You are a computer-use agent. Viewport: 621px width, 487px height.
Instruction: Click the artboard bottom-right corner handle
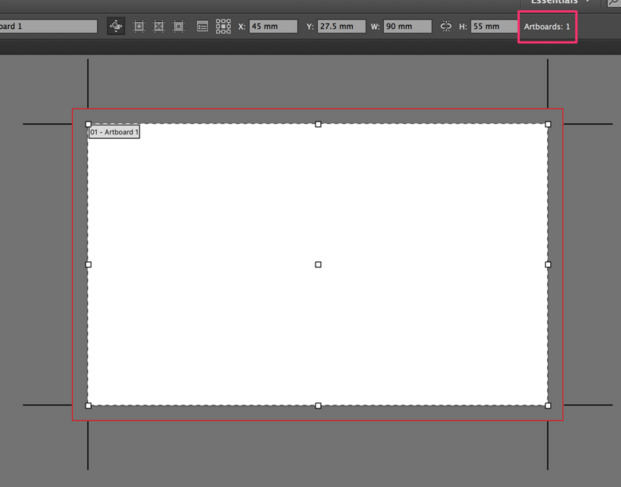click(548, 405)
